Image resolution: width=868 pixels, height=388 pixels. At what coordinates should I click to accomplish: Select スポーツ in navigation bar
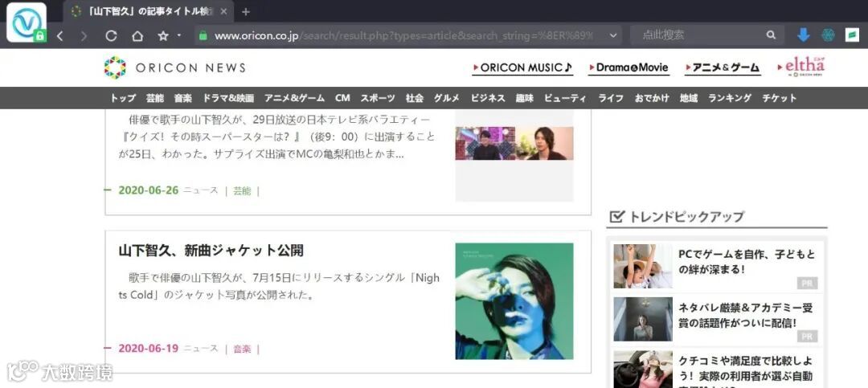click(378, 98)
